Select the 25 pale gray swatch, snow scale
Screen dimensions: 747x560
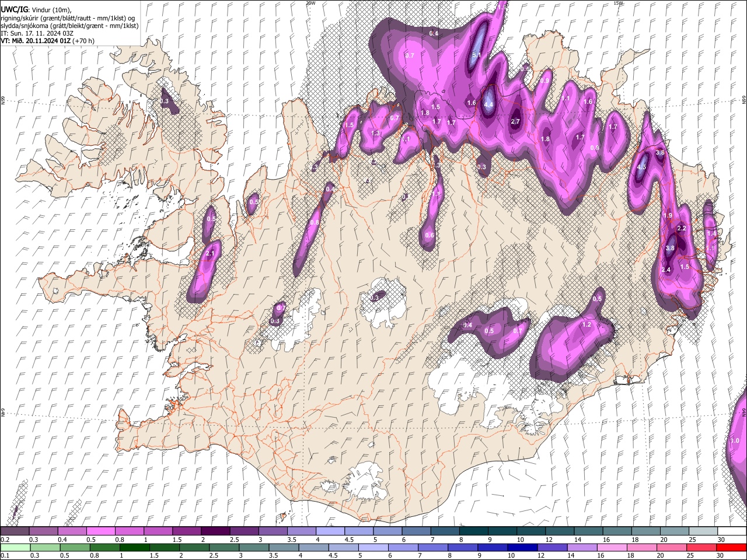point(704,531)
